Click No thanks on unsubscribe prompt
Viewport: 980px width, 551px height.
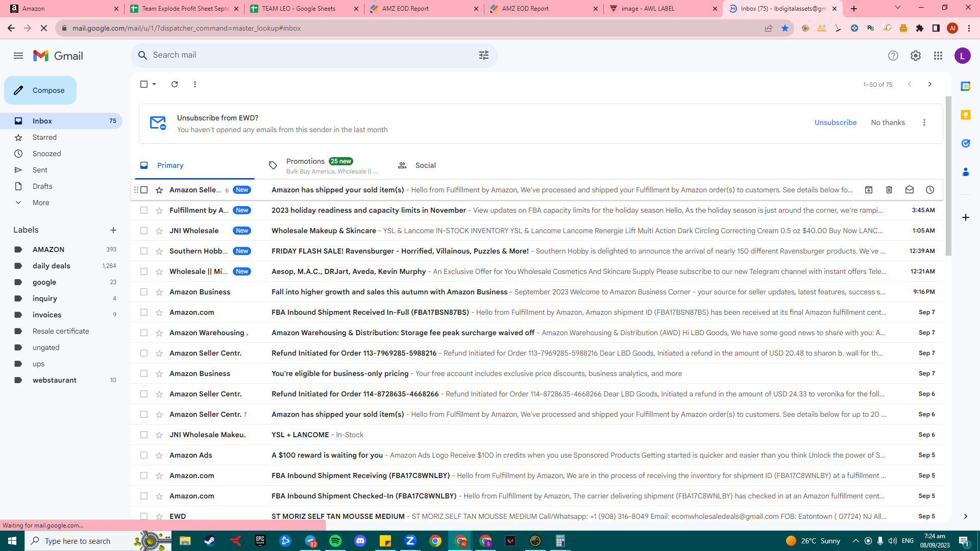888,122
